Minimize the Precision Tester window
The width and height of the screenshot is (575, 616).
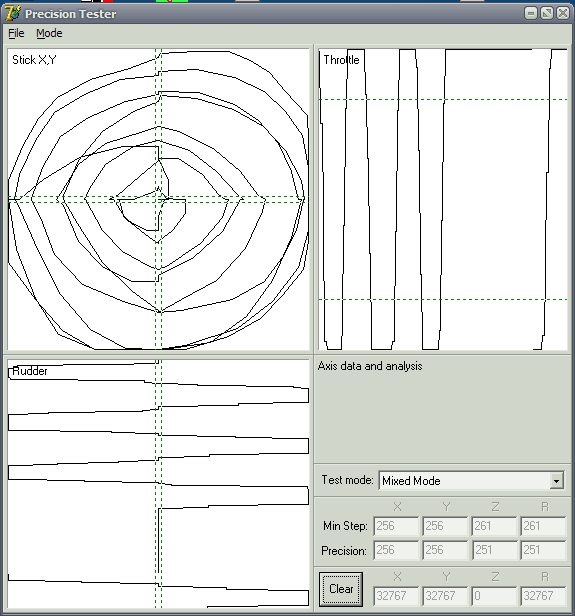coord(531,13)
